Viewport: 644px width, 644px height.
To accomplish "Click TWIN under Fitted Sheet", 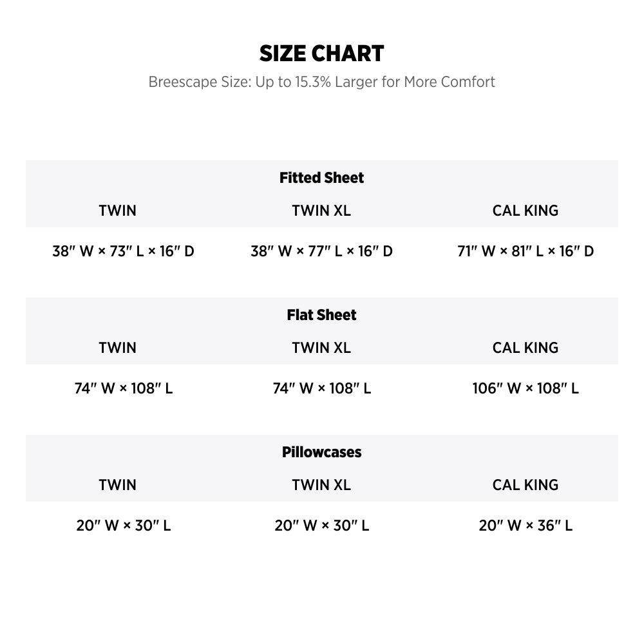I will pyautogui.click(x=117, y=211).
